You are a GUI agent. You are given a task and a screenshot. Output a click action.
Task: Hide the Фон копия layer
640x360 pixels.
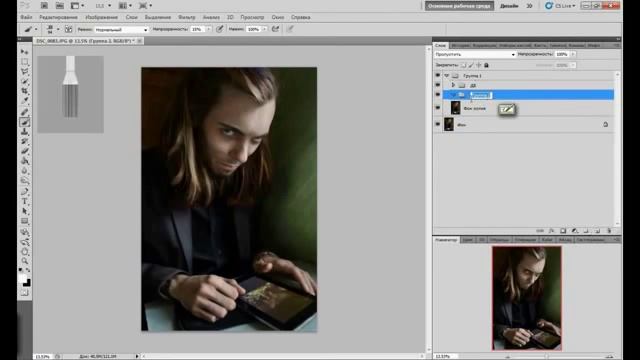438,108
